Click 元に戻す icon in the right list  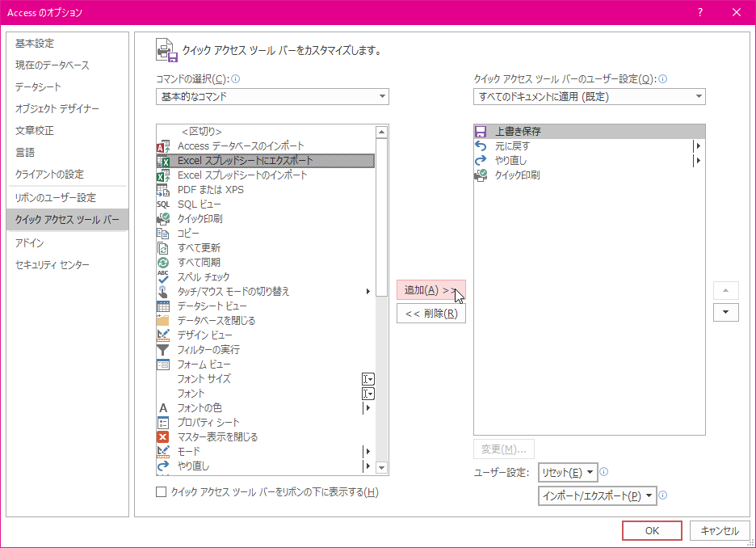(481, 146)
